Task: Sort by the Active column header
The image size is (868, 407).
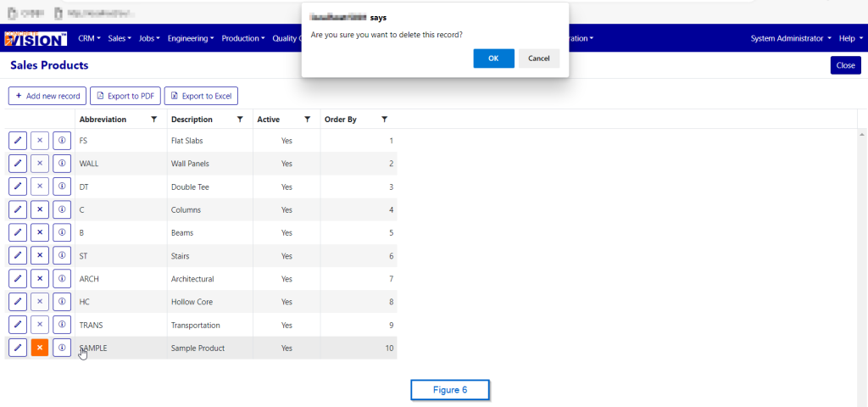Action: click(x=269, y=119)
